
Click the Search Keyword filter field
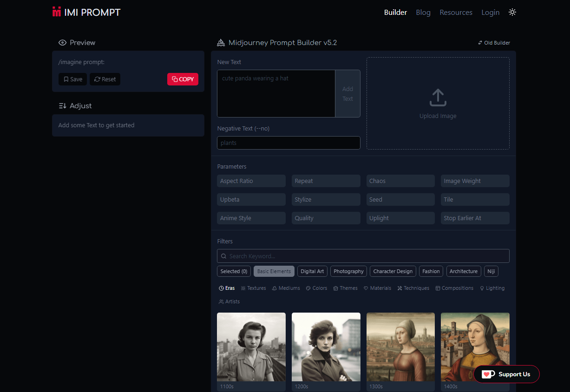coord(363,256)
